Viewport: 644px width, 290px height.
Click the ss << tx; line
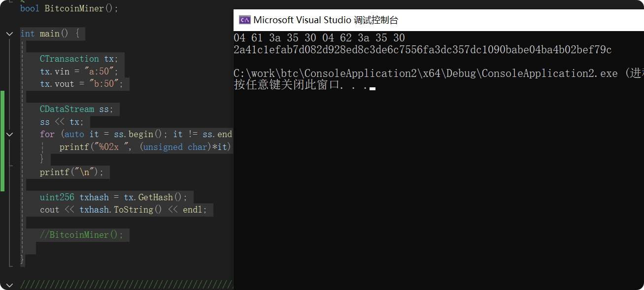(x=62, y=122)
